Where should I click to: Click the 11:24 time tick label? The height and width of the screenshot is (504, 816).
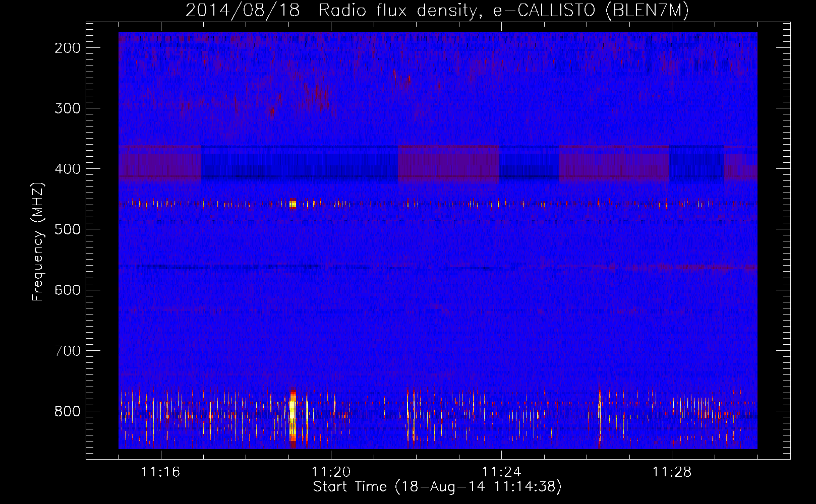[501, 472]
